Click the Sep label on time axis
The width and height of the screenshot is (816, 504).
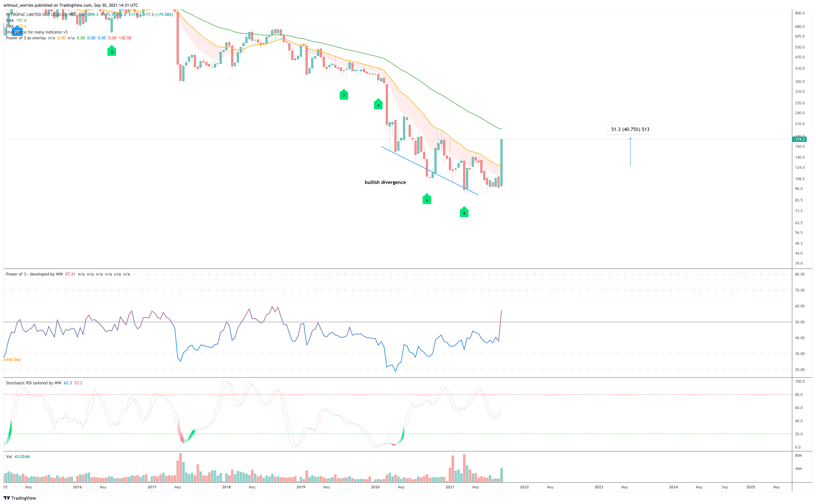[x=725, y=487]
